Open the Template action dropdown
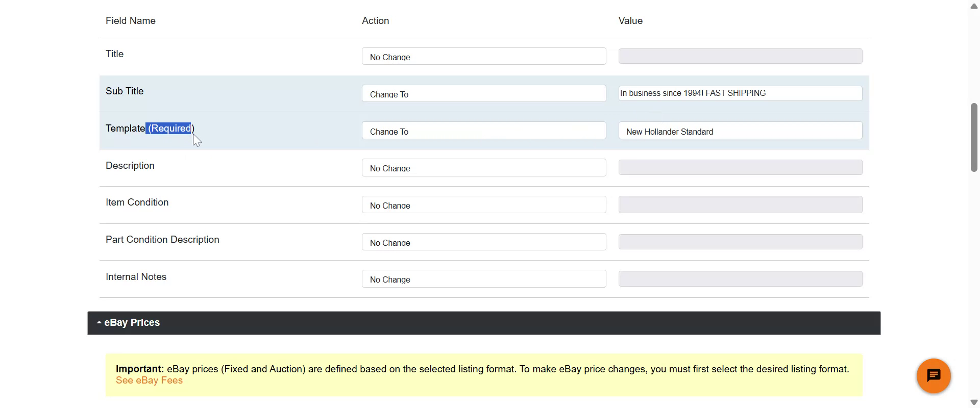The height and width of the screenshot is (408, 980). (x=484, y=131)
